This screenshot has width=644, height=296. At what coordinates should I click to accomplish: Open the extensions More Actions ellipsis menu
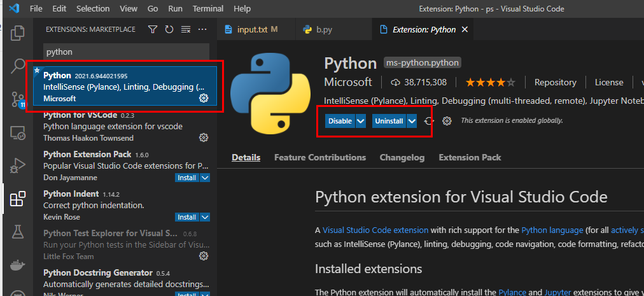tap(202, 29)
